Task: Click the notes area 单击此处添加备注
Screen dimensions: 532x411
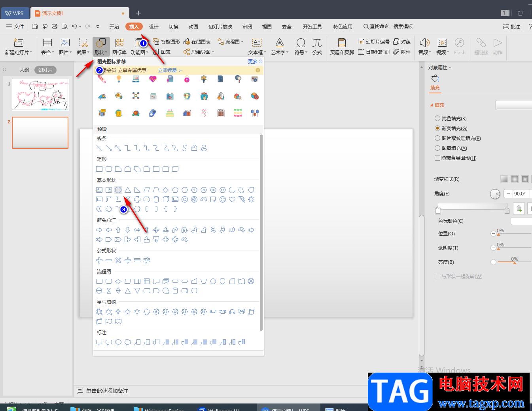Action: click(x=107, y=391)
